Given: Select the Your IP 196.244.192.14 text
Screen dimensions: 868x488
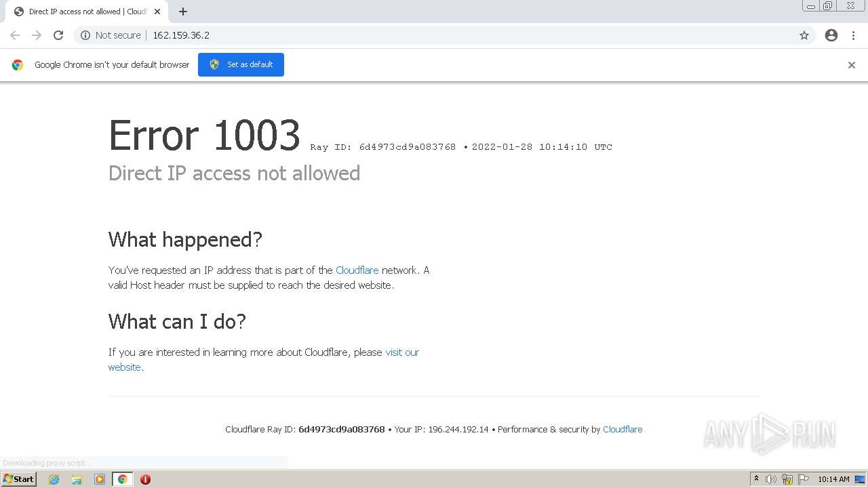Looking at the screenshot, I should (x=441, y=429).
